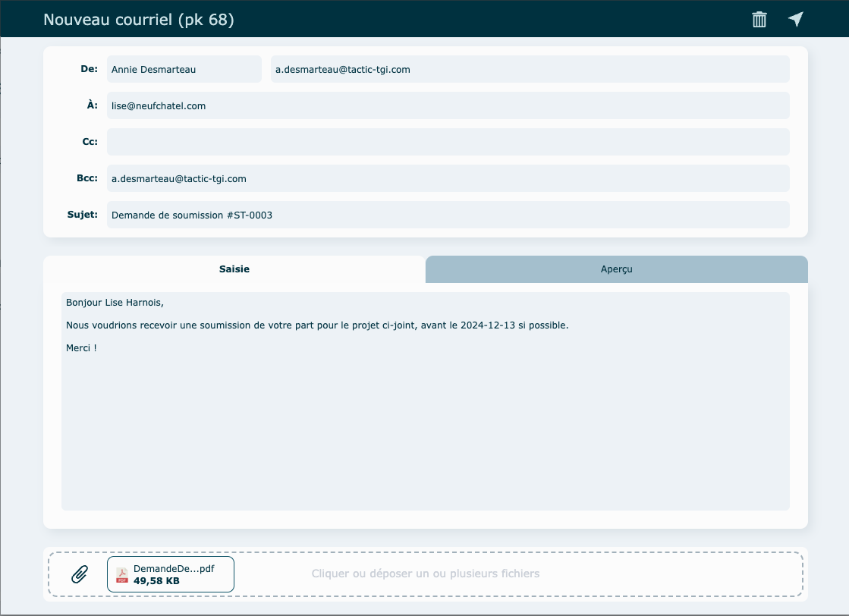Image resolution: width=849 pixels, height=616 pixels.
Task: Click the sender name field Annie Desmarteau
Action: point(184,69)
